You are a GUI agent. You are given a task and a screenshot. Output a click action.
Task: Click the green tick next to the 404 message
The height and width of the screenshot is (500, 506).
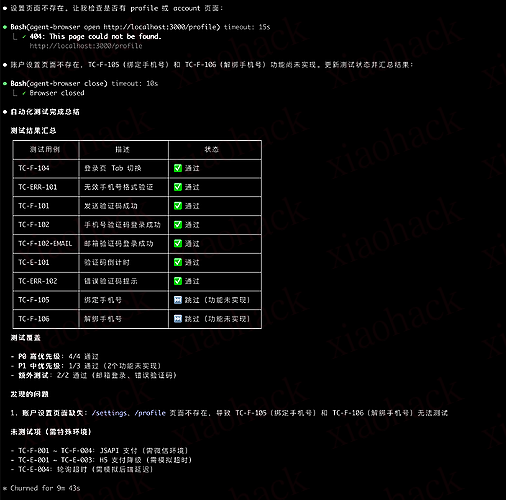(24, 37)
